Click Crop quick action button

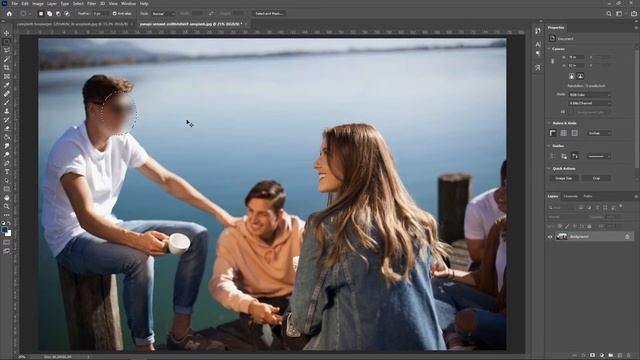[x=596, y=178]
